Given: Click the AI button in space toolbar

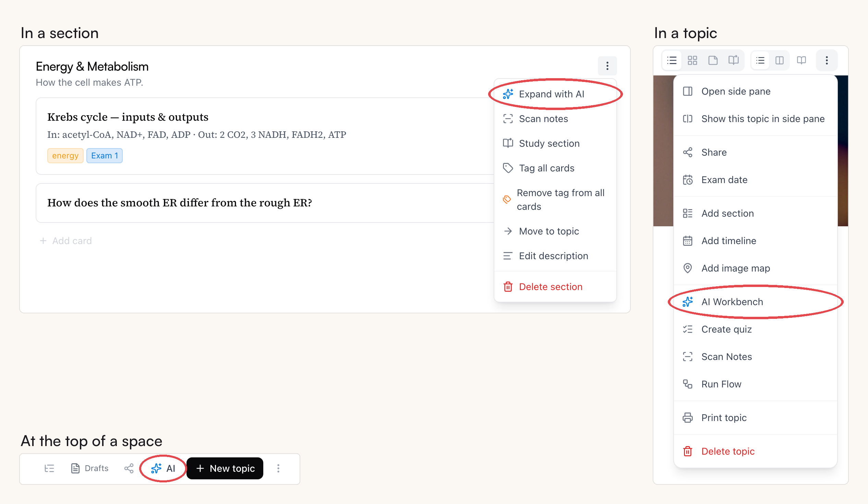Looking at the screenshot, I should (x=163, y=469).
